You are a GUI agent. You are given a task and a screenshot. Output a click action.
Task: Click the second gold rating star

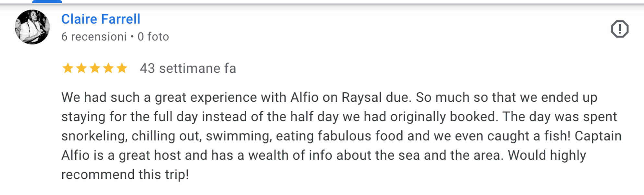click(x=81, y=68)
